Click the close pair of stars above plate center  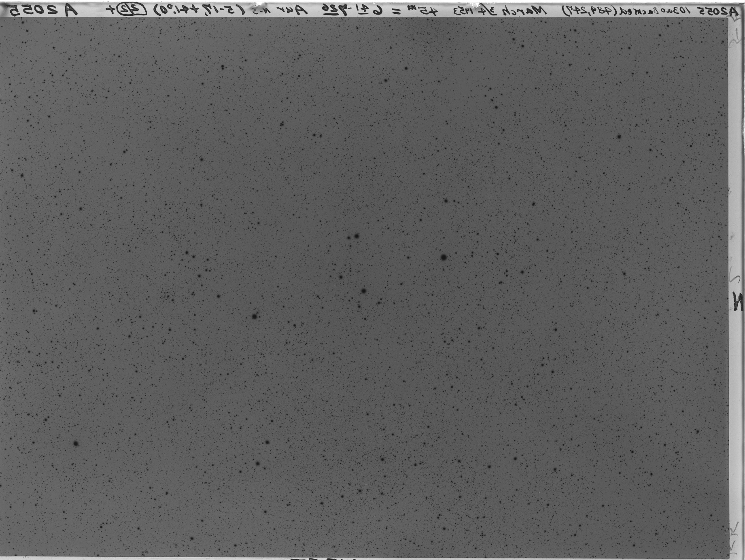point(353,236)
